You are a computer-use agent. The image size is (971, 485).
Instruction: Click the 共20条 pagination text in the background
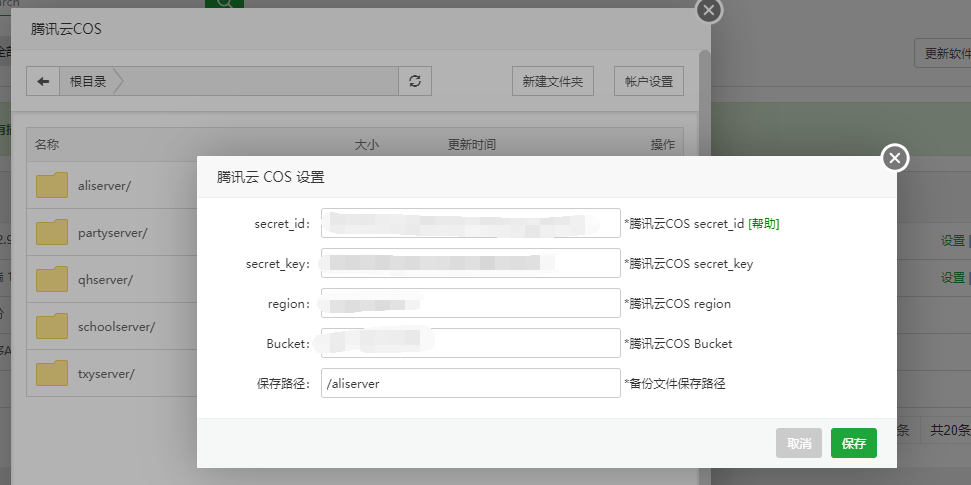click(950, 430)
